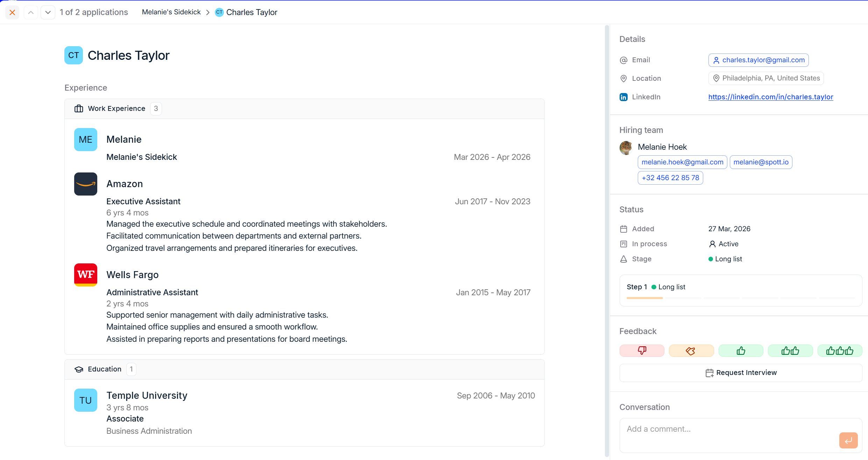Viewport: 868px width, 460px height.
Task: Collapse the Education section header
Action: pyautogui.click(x=304, y=369)
